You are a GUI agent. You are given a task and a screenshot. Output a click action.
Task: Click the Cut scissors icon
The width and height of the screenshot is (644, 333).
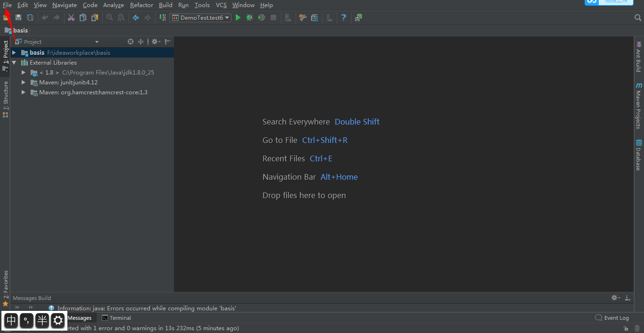[x=71, y=17]
